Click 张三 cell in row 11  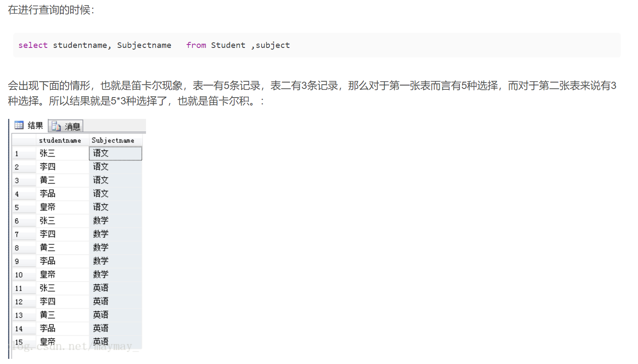point(62,288)
